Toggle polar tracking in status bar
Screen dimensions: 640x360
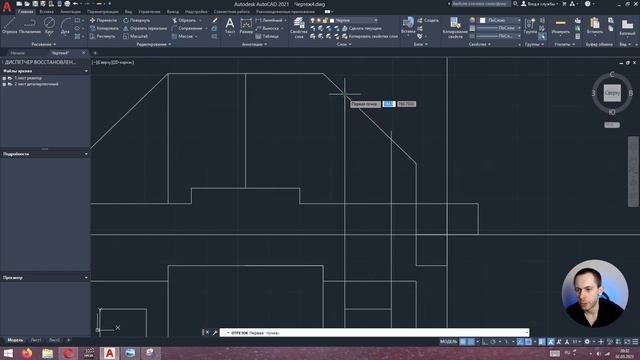[x=493, y=342]
